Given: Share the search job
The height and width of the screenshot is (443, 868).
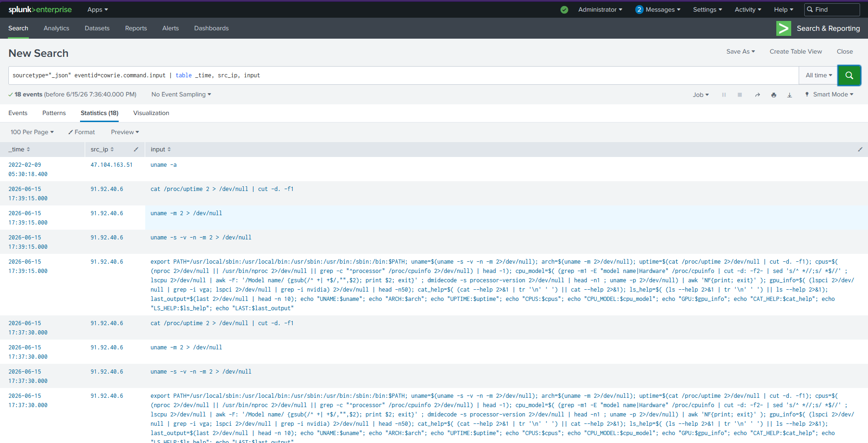Looking at the screenshot, I should click(x=757, y=95).
